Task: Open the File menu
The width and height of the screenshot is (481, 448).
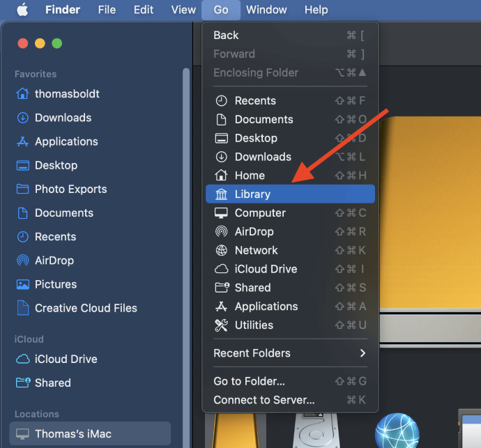Action: (x=107, y=10)
